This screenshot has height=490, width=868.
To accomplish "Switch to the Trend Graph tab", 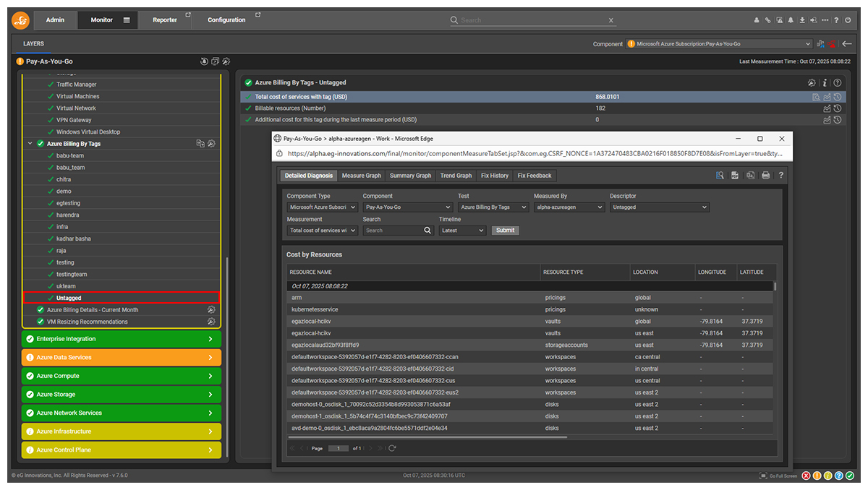I will pyautogui.click(x=456, y=176).
